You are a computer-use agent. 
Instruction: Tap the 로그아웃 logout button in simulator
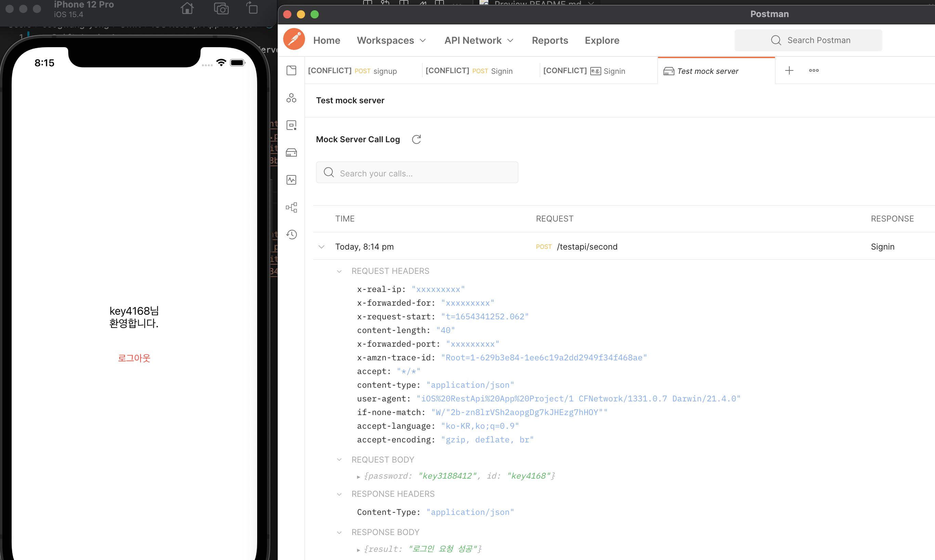point(134,358)
